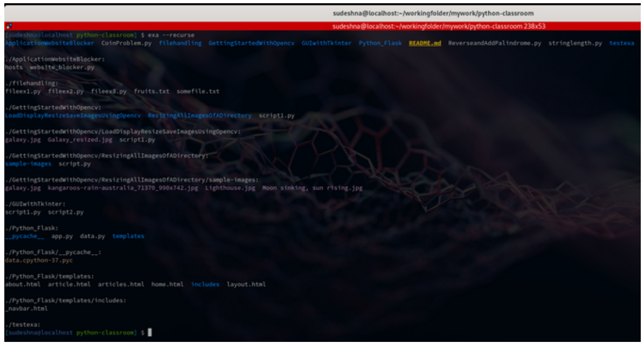Select 'article.html' file name
Image resolution: width=644 pixels, height=343 pixels.
click(70, 285)
